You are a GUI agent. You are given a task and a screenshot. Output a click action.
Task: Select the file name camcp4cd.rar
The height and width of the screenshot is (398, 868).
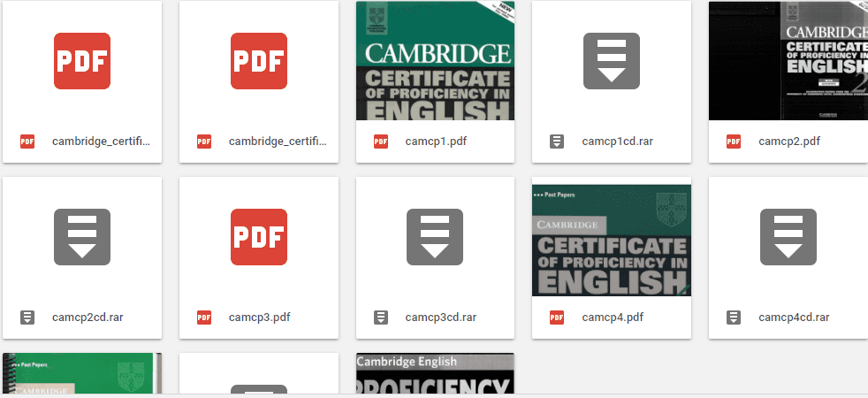[794, 318]
